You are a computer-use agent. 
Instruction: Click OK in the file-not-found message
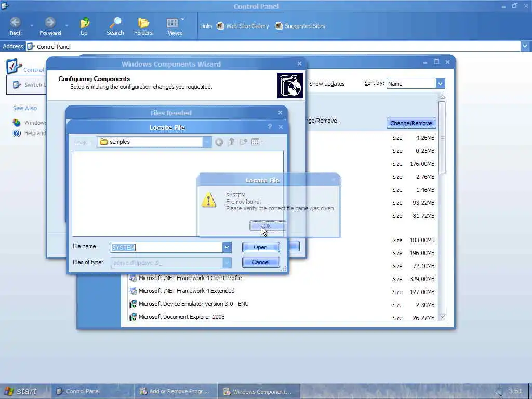pos(268,225)
